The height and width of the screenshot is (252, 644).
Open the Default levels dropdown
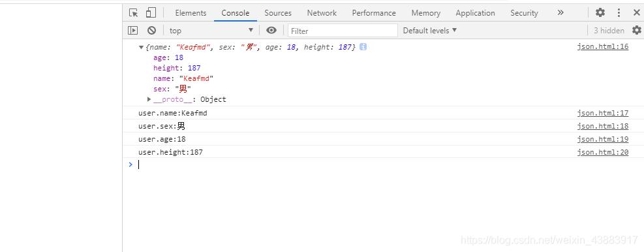429,31
